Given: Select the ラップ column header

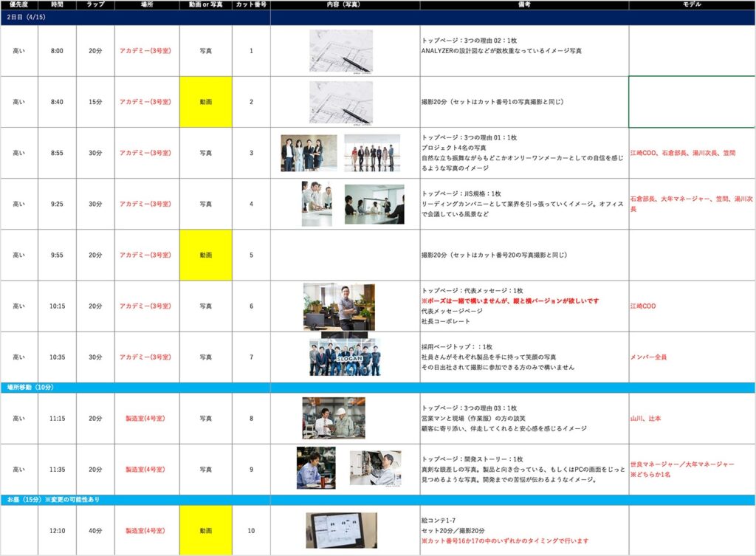Looking at the screenshot, I should coord(94,5).
